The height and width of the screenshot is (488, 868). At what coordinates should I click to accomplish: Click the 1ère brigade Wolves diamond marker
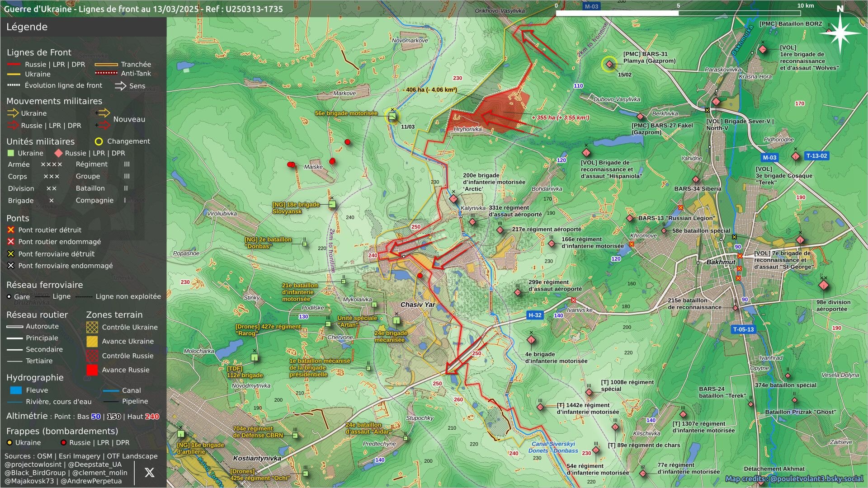point(763,49)
